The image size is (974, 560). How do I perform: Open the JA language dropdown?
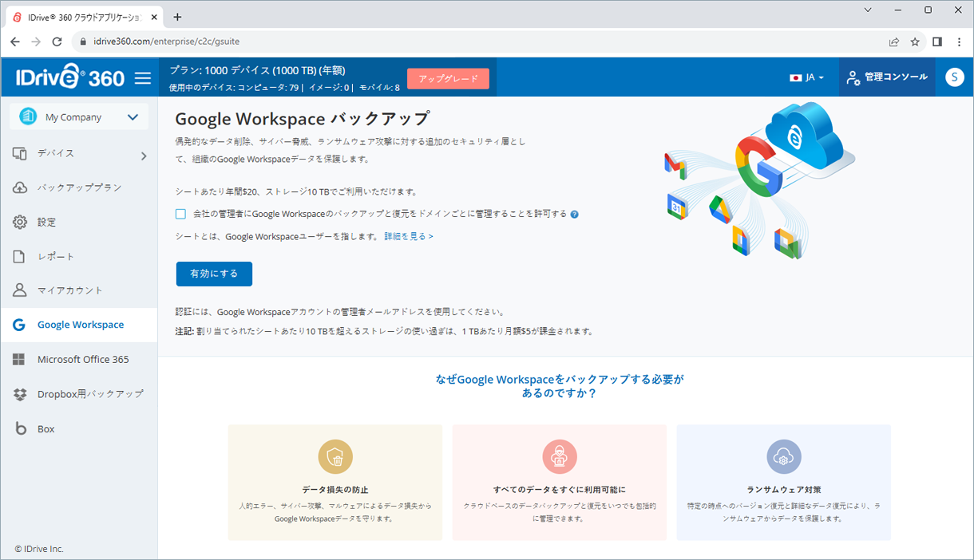coord(806,77)
